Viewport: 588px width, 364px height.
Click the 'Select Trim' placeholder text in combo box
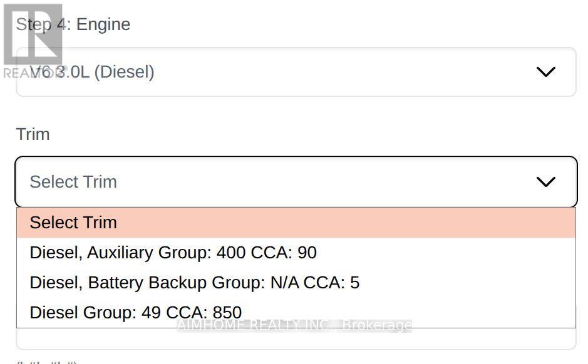[x=73, y=182]
